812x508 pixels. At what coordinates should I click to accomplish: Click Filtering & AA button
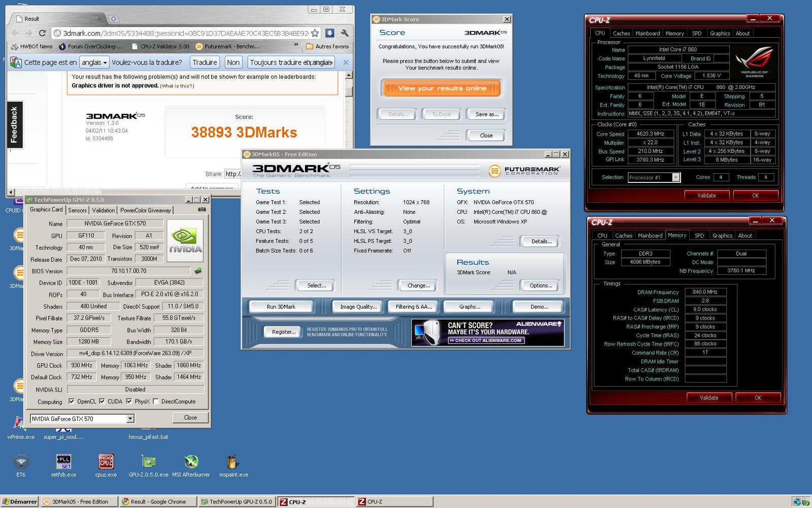pyautogui.click(x=414, y=307)
